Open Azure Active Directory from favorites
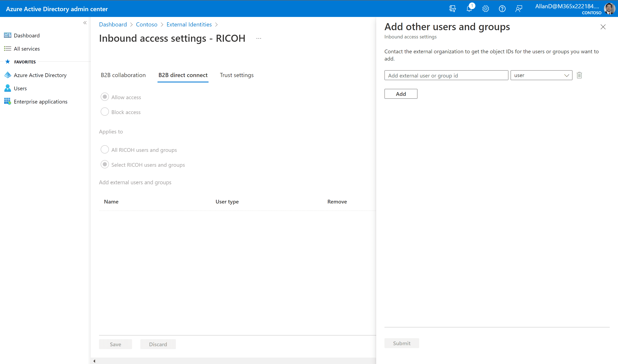This screenshot has width=618, height=364. click(x=40, y=75)
